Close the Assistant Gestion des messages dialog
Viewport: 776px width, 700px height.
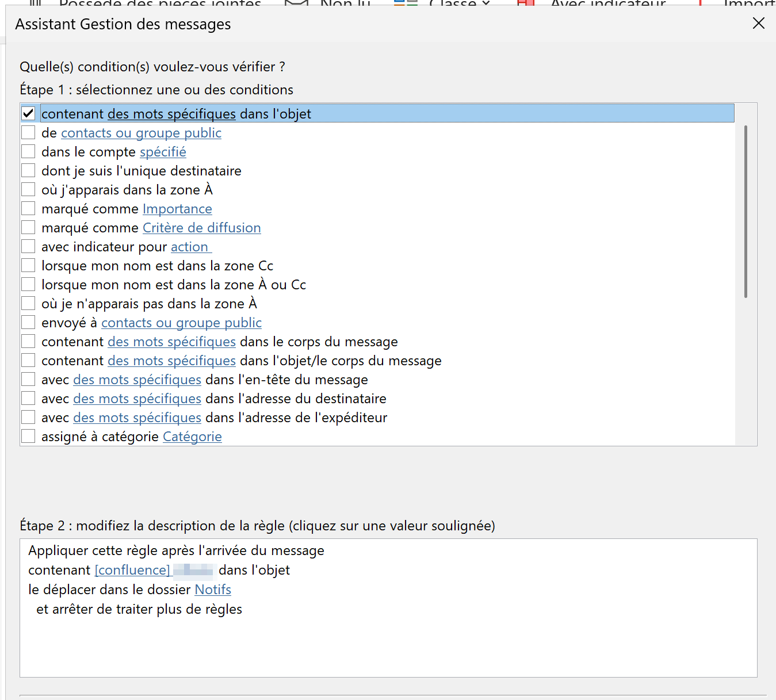[x=759, y=23]
